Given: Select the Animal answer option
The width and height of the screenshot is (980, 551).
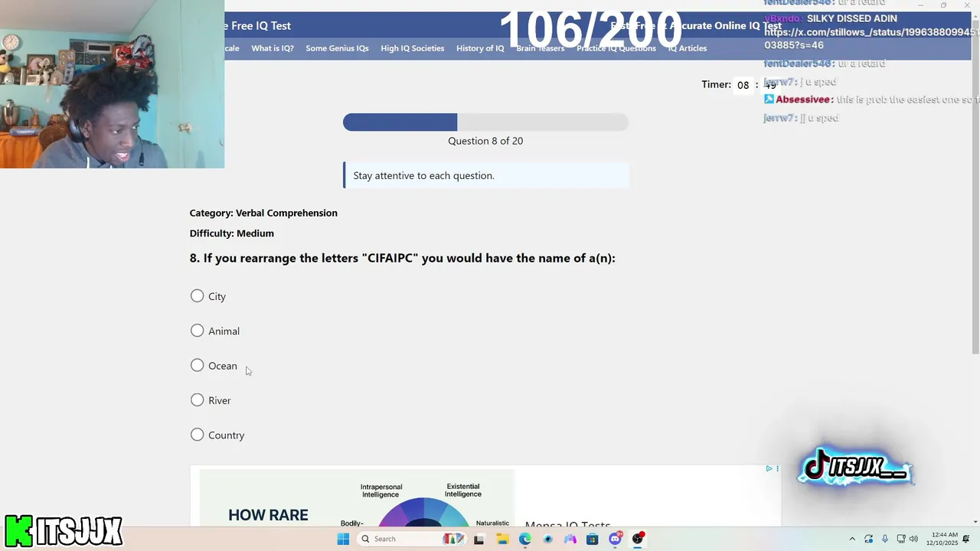Looking at the screenshot, I should [x=197, y=331].
